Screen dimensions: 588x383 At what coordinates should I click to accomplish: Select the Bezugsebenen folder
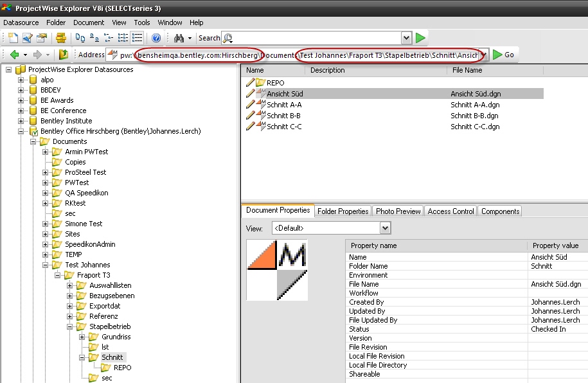[x=112, y=296]
